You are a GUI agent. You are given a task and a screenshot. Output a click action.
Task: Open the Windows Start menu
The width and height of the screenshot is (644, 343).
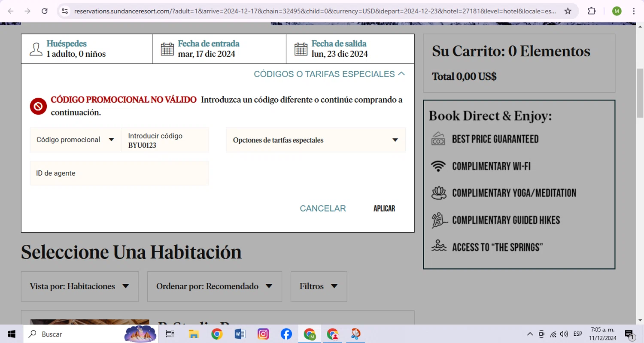[12, 334]
